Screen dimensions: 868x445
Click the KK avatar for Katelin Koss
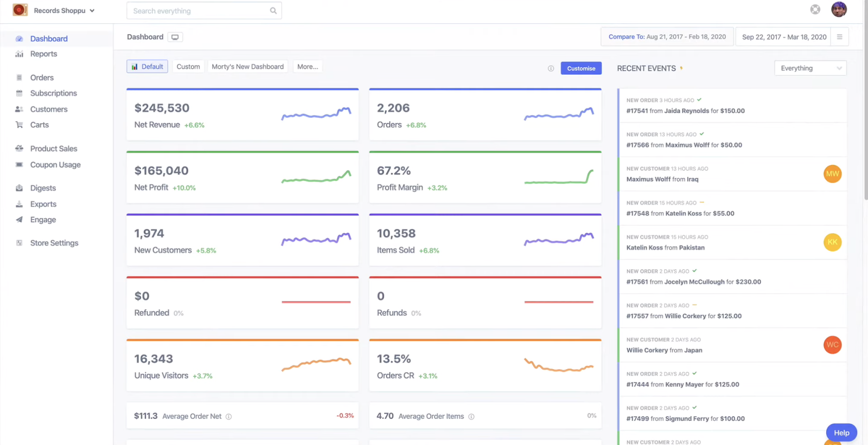(x=832, y=242)
